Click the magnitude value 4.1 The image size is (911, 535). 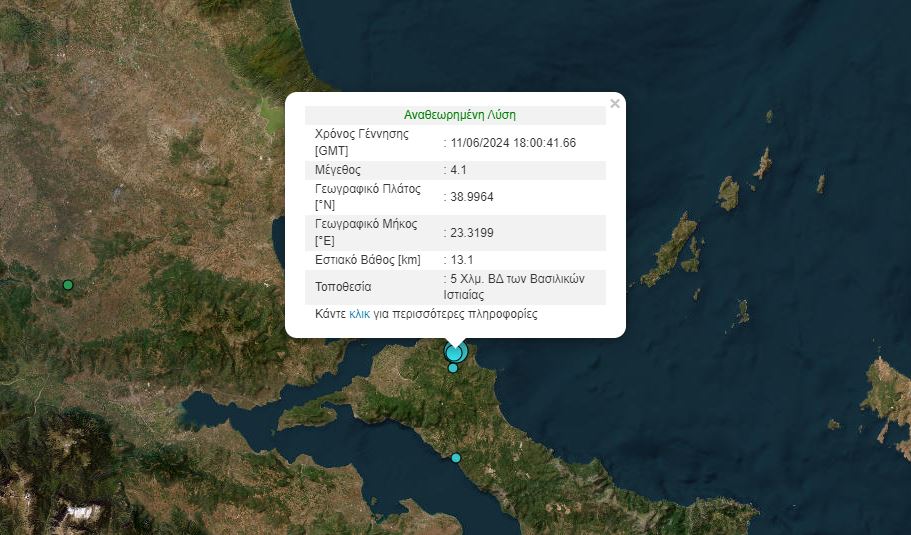(459, 170)
